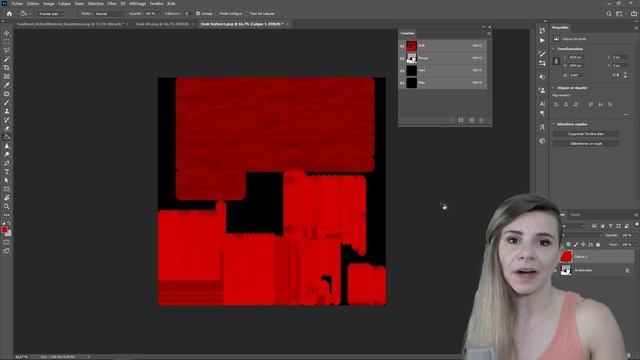Open the Edition menu
This screenshot has width=640, height=360.
point(33,3)
